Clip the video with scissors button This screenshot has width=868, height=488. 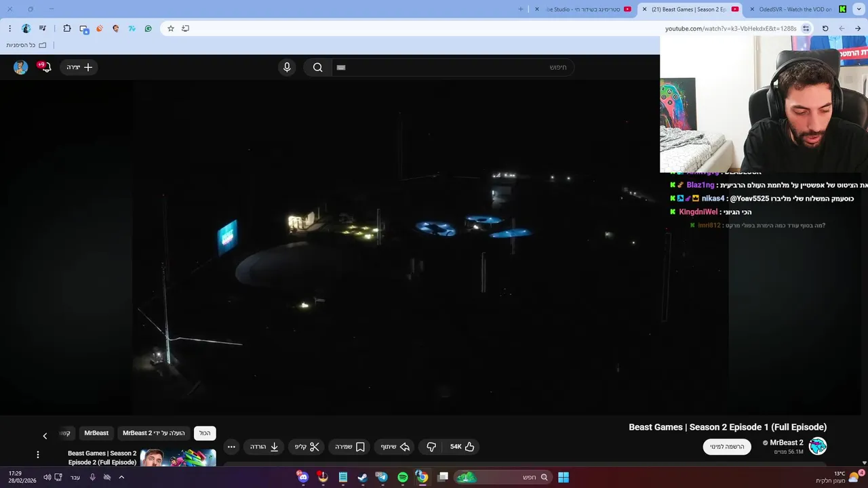point(307,447)
